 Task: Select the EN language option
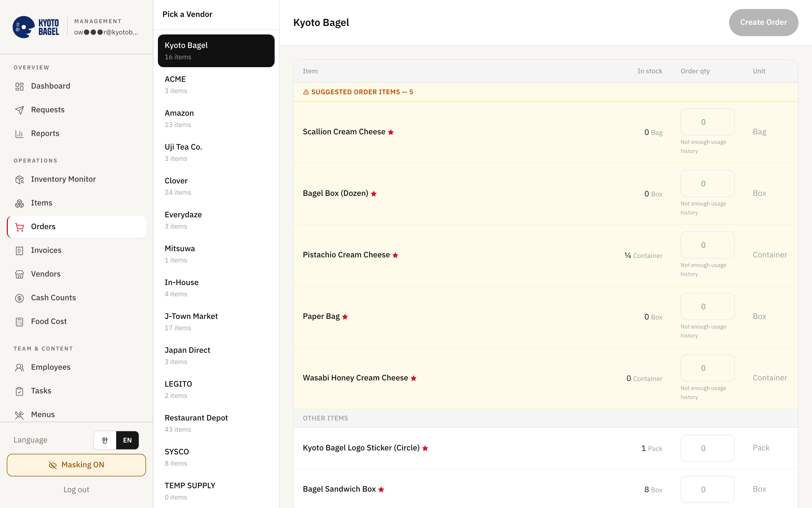[127, 440]
